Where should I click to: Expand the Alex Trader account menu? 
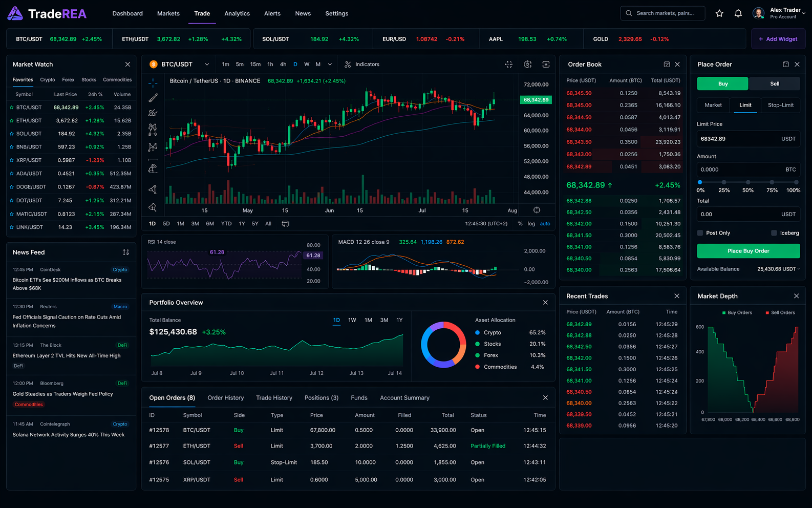pos(803,13)
